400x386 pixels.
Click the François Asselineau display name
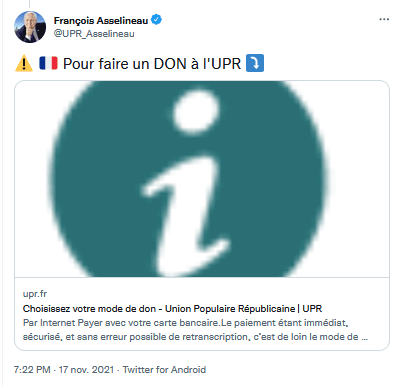tap(101, 21)
